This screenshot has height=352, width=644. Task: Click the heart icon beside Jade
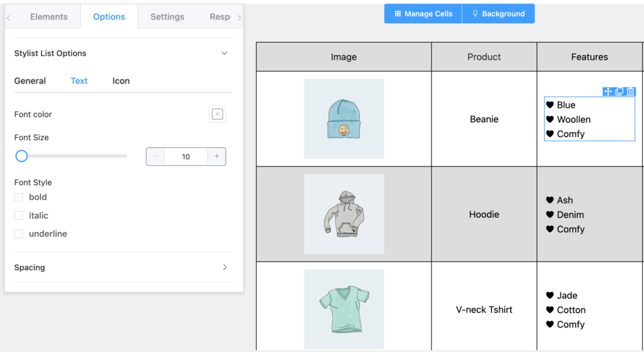point(550,295)
